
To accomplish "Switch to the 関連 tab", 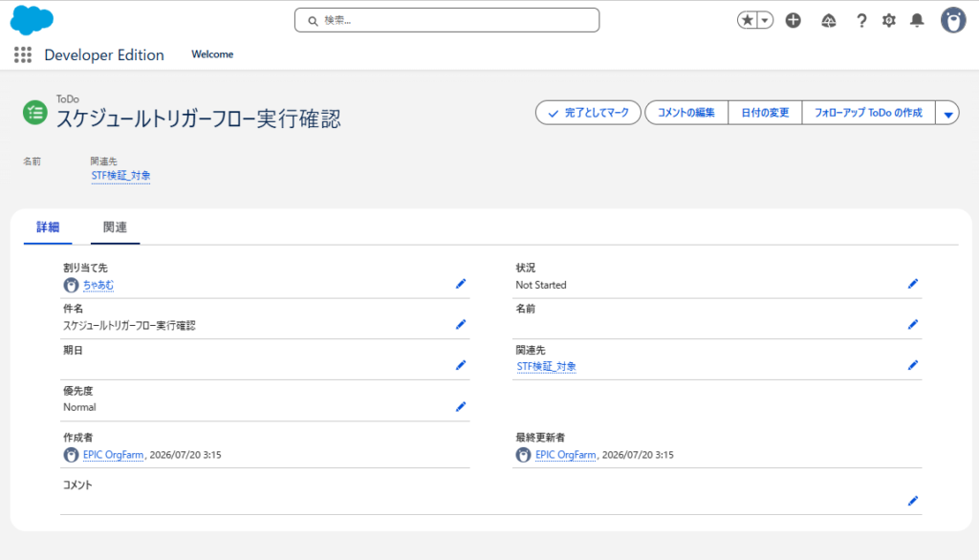I will pyautogui.click(x=115, y=227).
